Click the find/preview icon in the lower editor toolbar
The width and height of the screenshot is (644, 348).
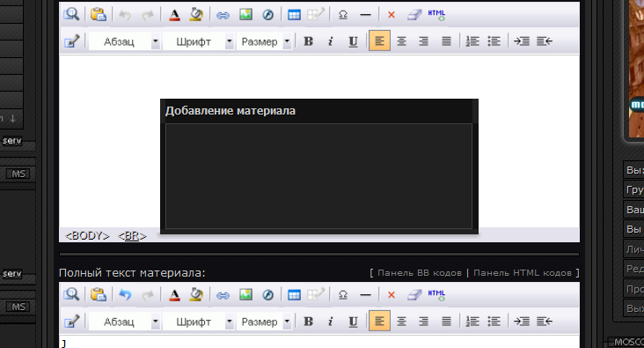point(71,295)
